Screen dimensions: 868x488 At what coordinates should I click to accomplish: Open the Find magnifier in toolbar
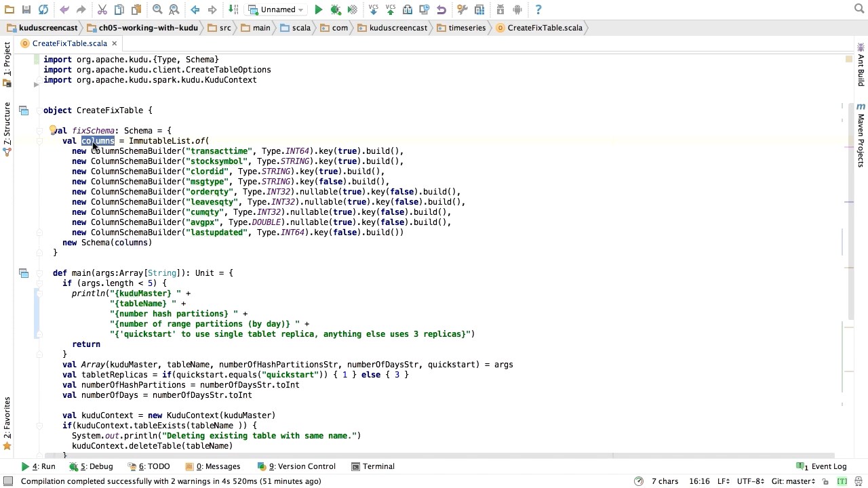[157, 9]
